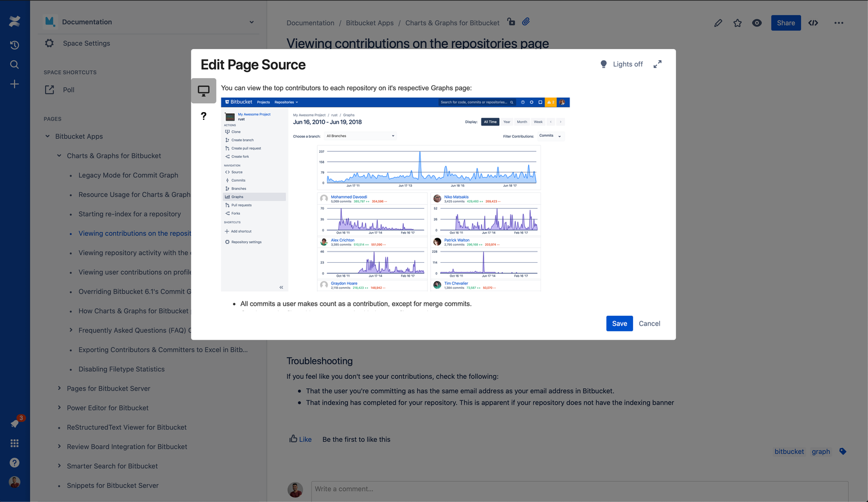Open notifications with badge 3
The image size is (868, 502).
[15, 423]
